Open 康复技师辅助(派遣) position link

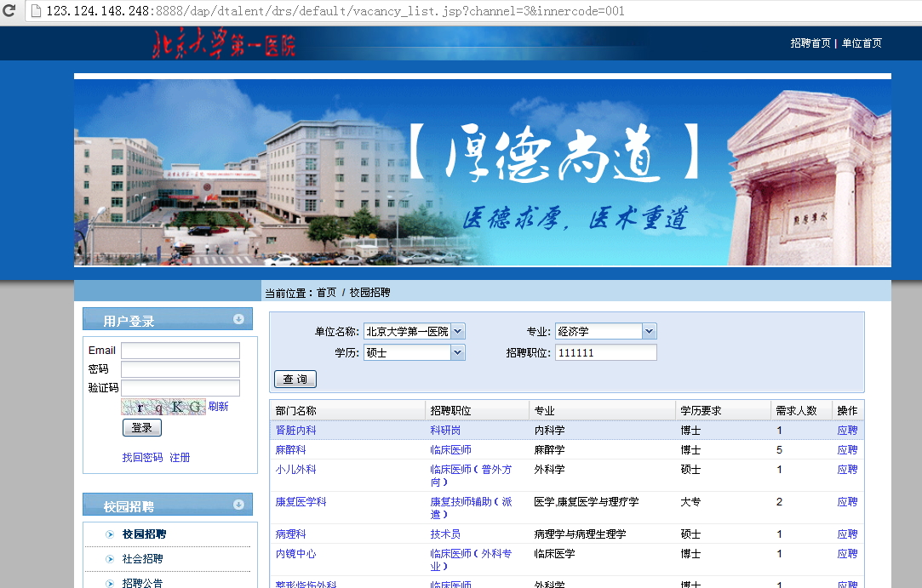click(x=471, y=508)
